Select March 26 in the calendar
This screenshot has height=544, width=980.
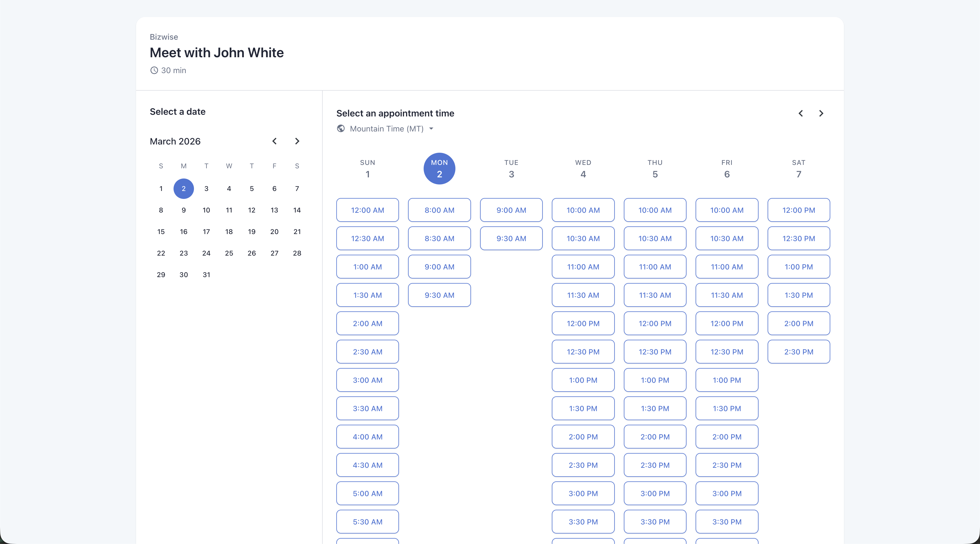252,253
